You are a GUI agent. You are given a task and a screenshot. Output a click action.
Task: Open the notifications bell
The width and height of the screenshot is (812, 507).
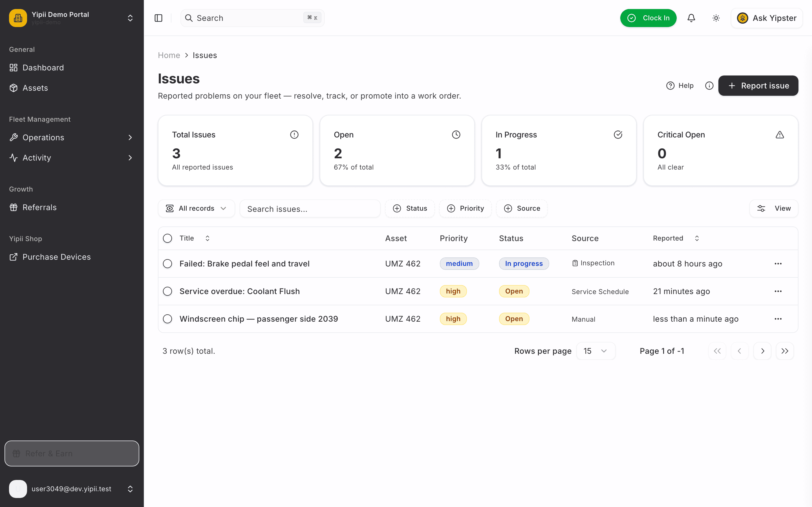[x=691, y=18]
